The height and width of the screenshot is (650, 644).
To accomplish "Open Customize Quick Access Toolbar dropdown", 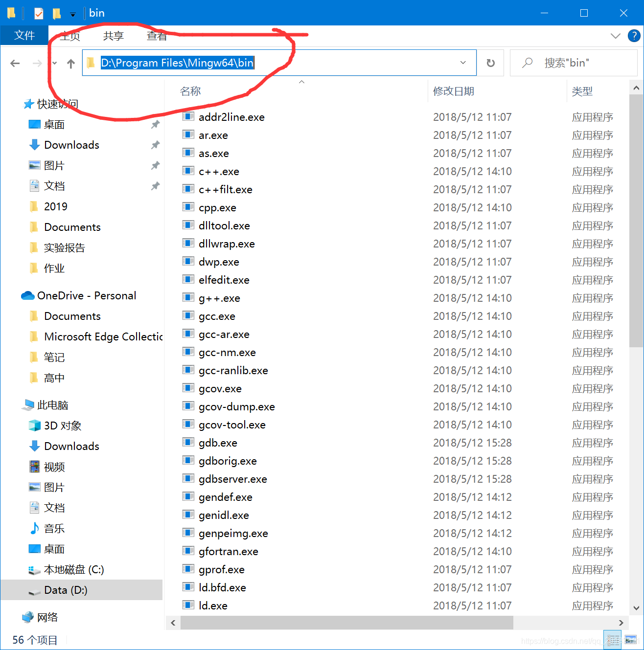I will click(x=73, y=14).
